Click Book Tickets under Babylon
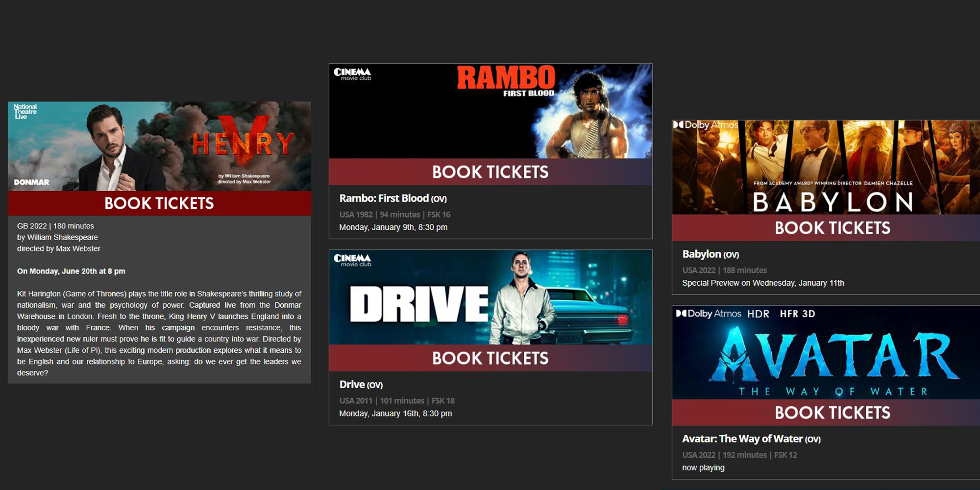Viewport: 980px width, 490px height. [826, 228]
